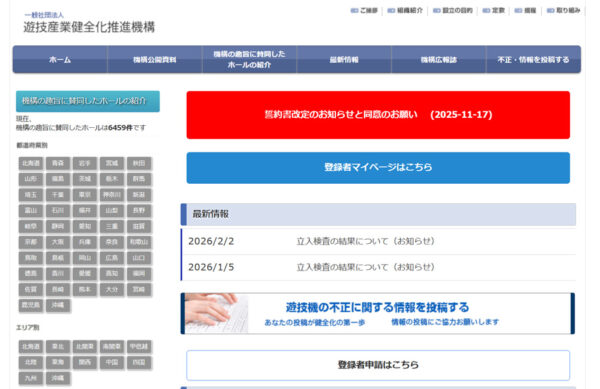Select the 関西 area button

(85, 362)
